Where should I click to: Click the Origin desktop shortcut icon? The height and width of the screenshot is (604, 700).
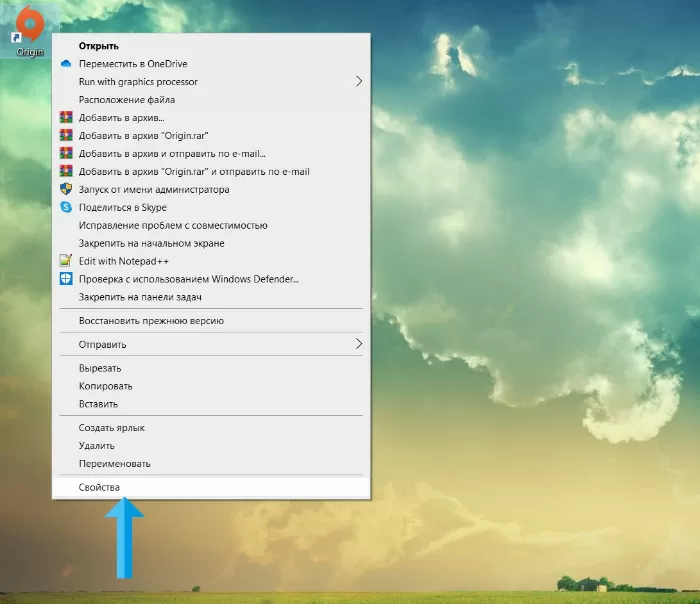pos(30,25)
